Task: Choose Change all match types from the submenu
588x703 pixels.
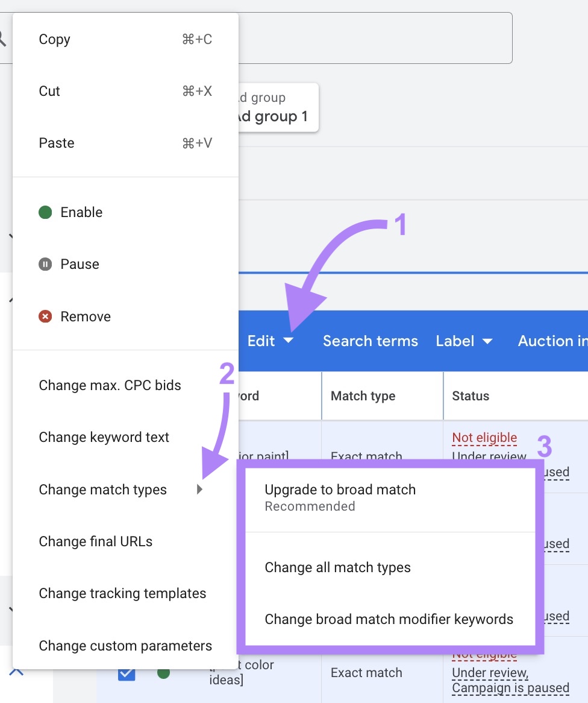Action: pos(337,567)
